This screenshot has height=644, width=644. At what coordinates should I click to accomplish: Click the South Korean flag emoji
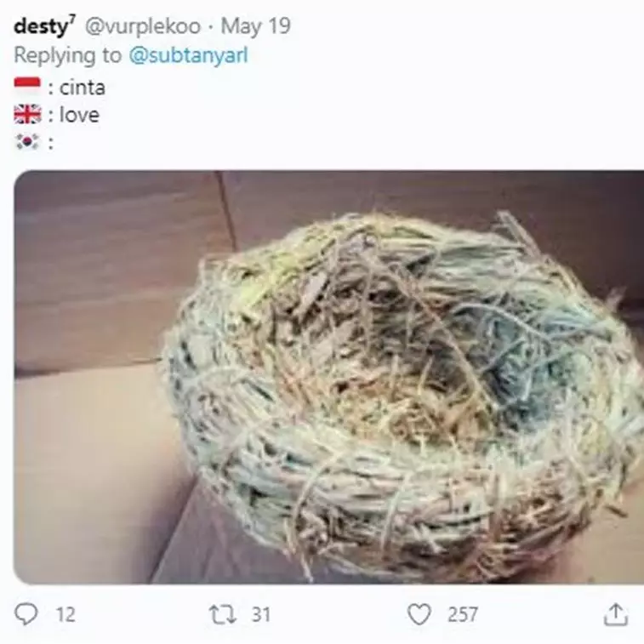[27, 142]
